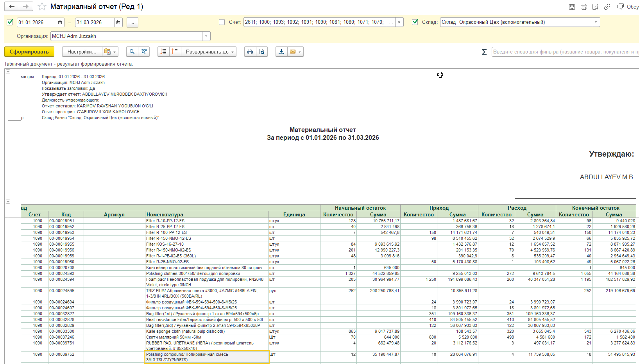Click the Счет accounts input field
Screen dimensions: 639x364
(315, 22)
